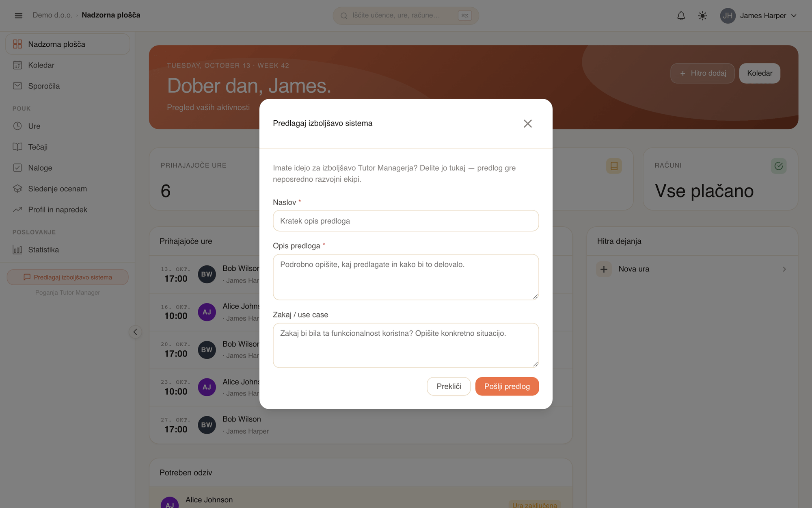Close the suggestion dialog with X
Image resolution: width=812 pixels, height=508 pixels.
(527, 124)
